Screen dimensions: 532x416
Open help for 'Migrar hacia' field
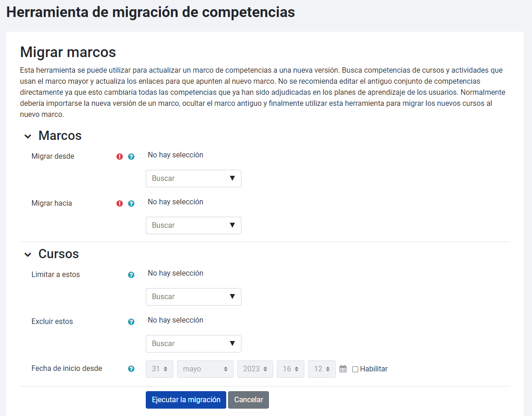click(132, 203)
